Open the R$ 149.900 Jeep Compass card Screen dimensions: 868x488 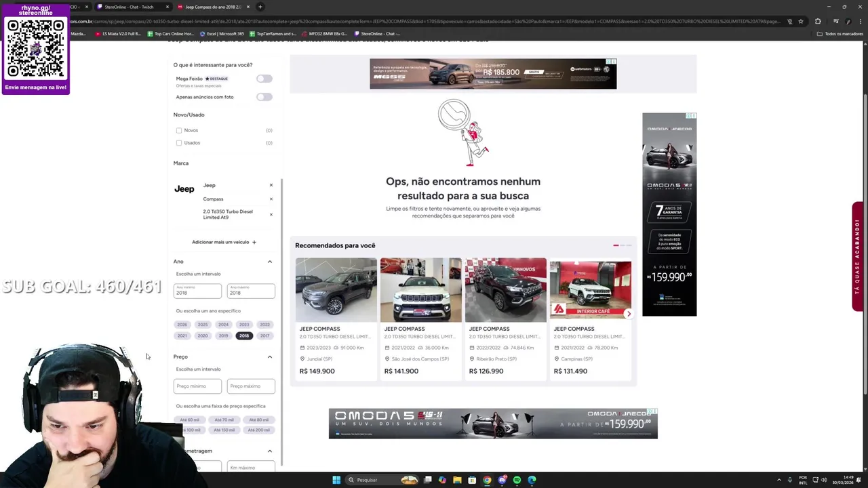pyautogui.click(x=336, y=319)
